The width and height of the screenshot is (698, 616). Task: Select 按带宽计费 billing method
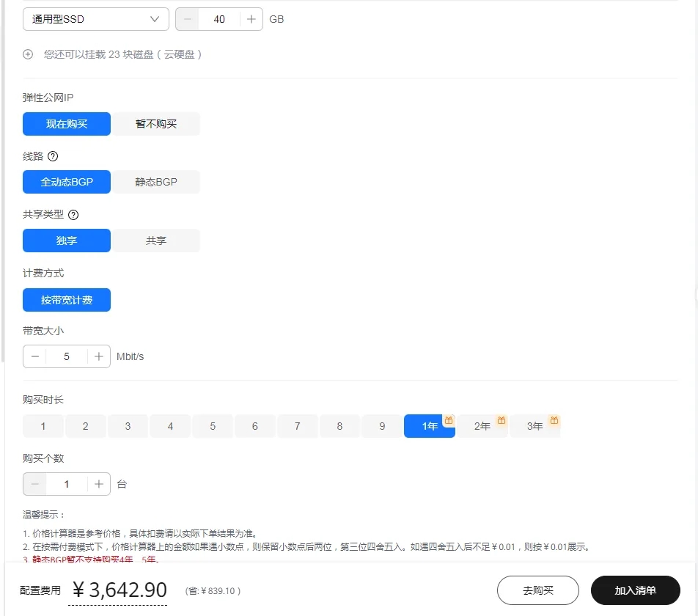coord(67,300)
